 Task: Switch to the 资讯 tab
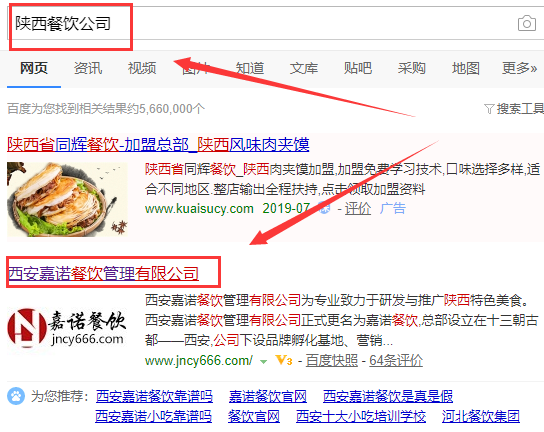pyautogui.click(x=88, y=68)
